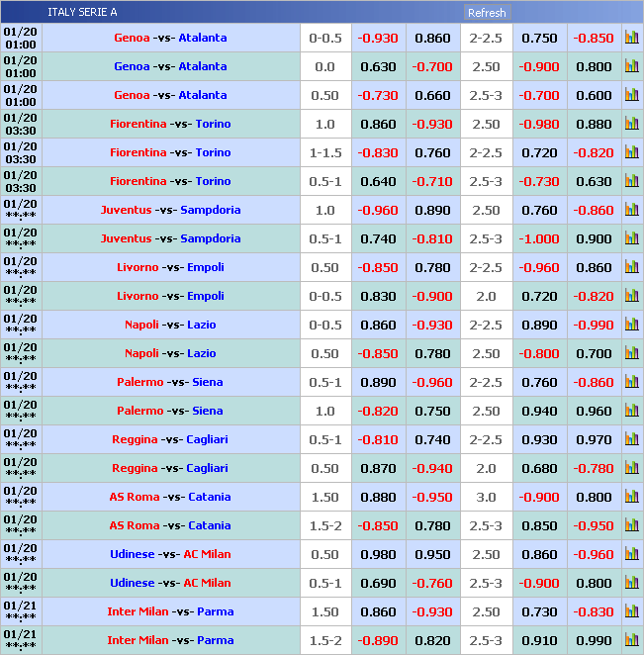Open chart icon for Genoa-Atalanta 0-0.5 handicap row

coord(631,38)
